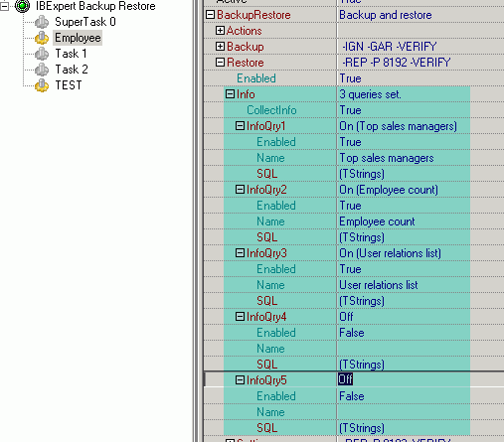Open the InfoQry1 SQL (TStrings) value
504x442 pixels.
pyautogui.click(x=362, y=174)
